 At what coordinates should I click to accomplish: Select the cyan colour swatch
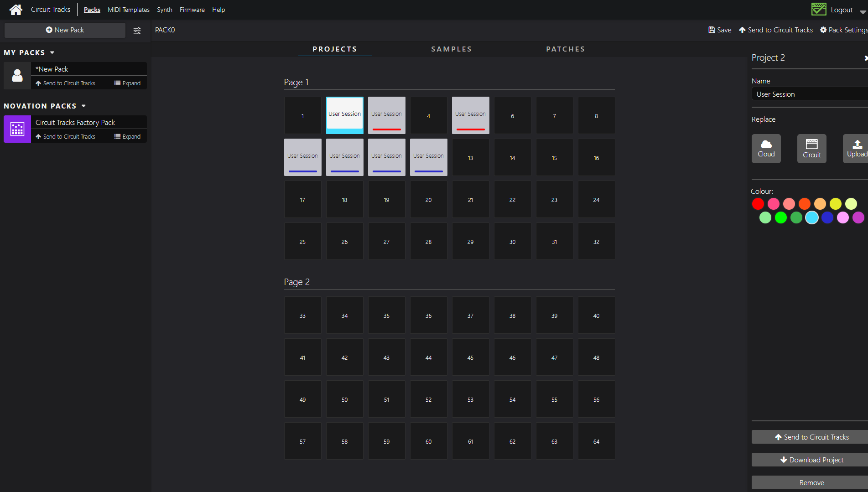tap(812, 218)
